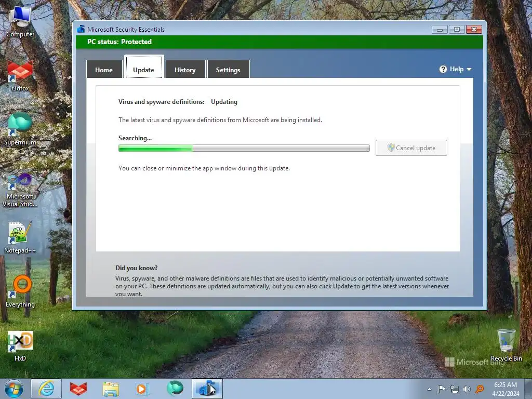The image size is (532, 399).
Task: Click the Help question mark icon
Action: coord(443,69)
